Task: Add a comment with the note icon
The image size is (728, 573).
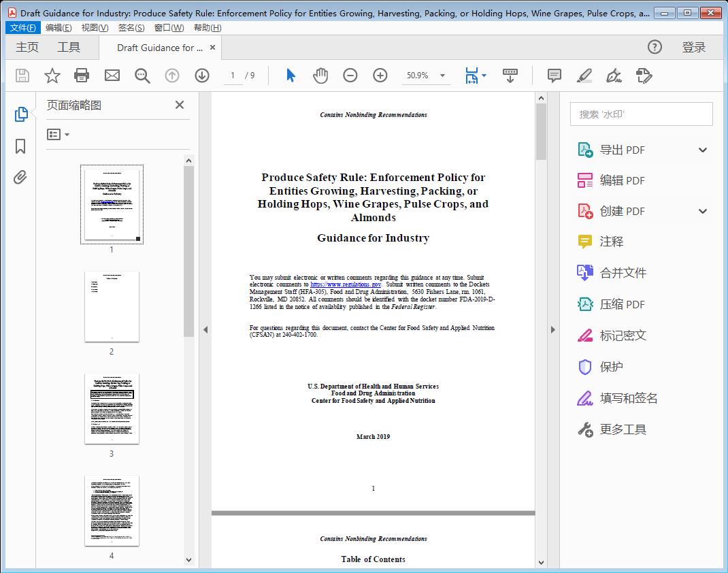Action: tap(554, 76)
